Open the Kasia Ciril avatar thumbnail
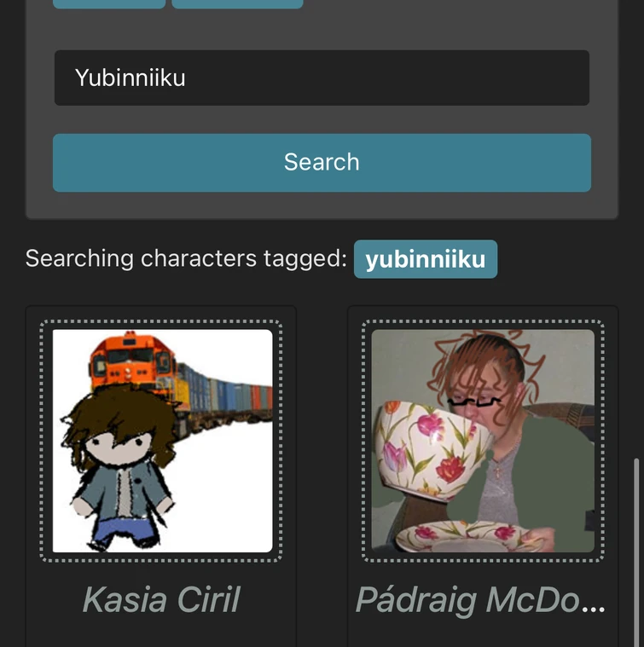This screenshot has height=647, width=644. coord(162,441)
